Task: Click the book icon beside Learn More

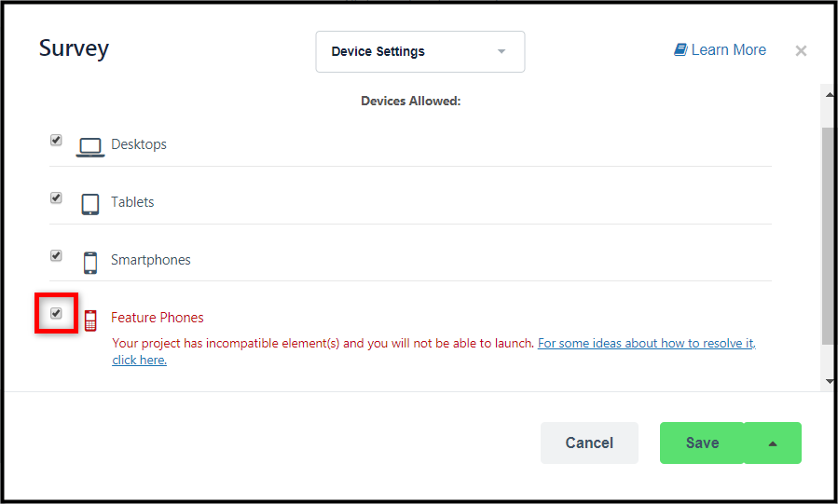Action: 680,49
